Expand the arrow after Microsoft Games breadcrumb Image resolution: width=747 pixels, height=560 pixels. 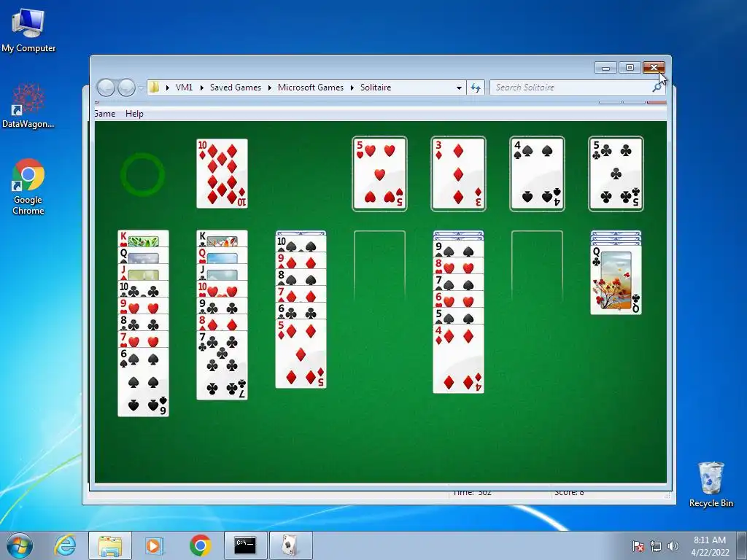coord(352,87)
